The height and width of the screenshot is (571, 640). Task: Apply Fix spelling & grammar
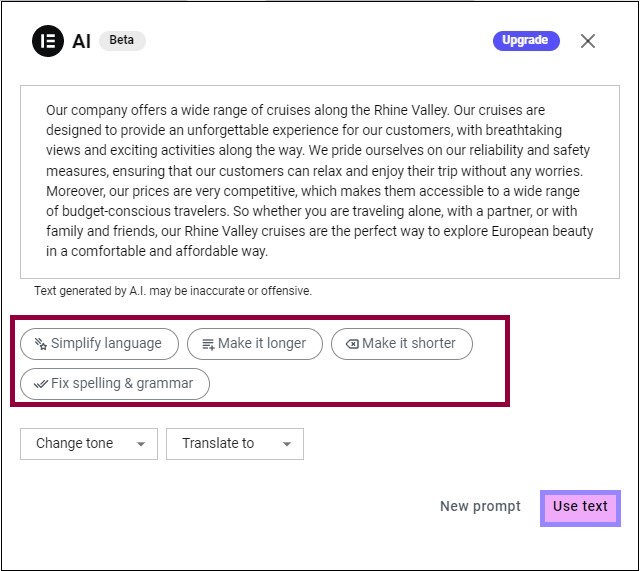click(x=115, y=384)
